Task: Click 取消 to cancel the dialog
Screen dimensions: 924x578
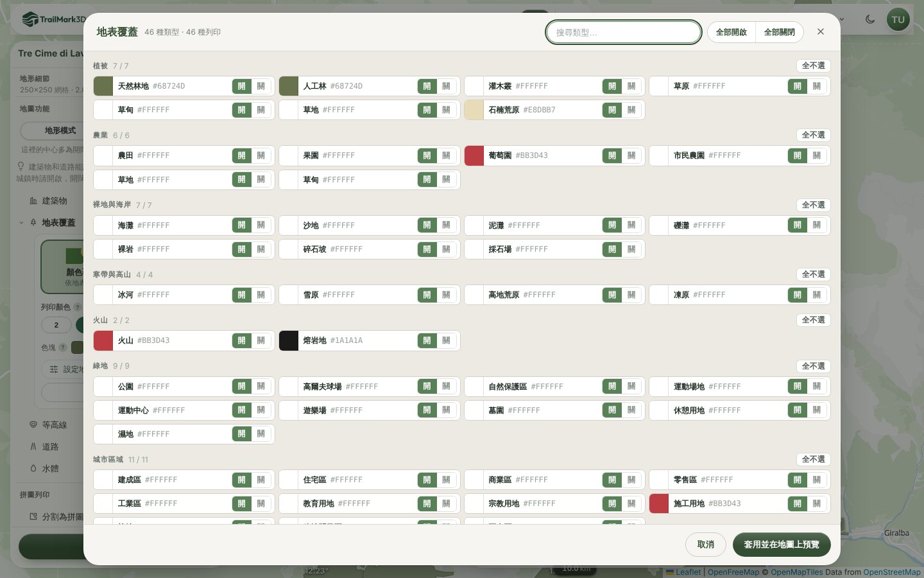Action: point(706,545)
